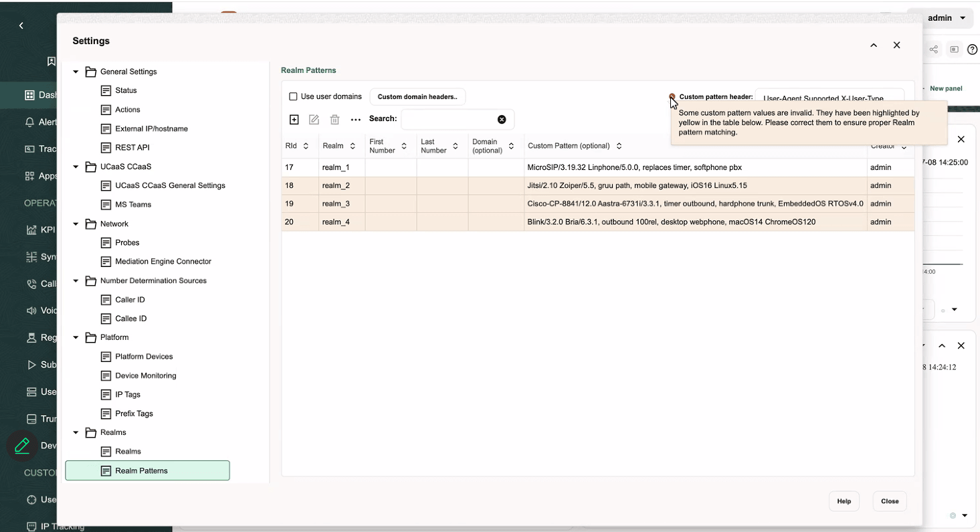
Task: Select row with realm_2
Action: coord(597,185)
